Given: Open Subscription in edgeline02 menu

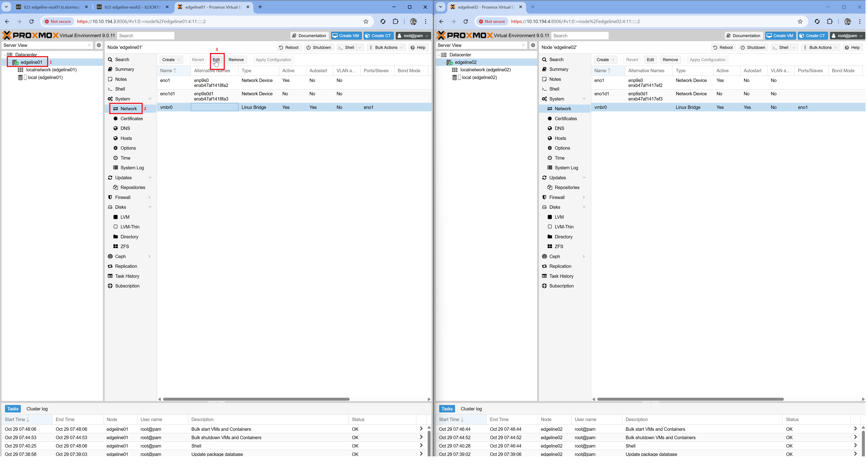Looking at the screenshot, I should [x=561, y=286].
